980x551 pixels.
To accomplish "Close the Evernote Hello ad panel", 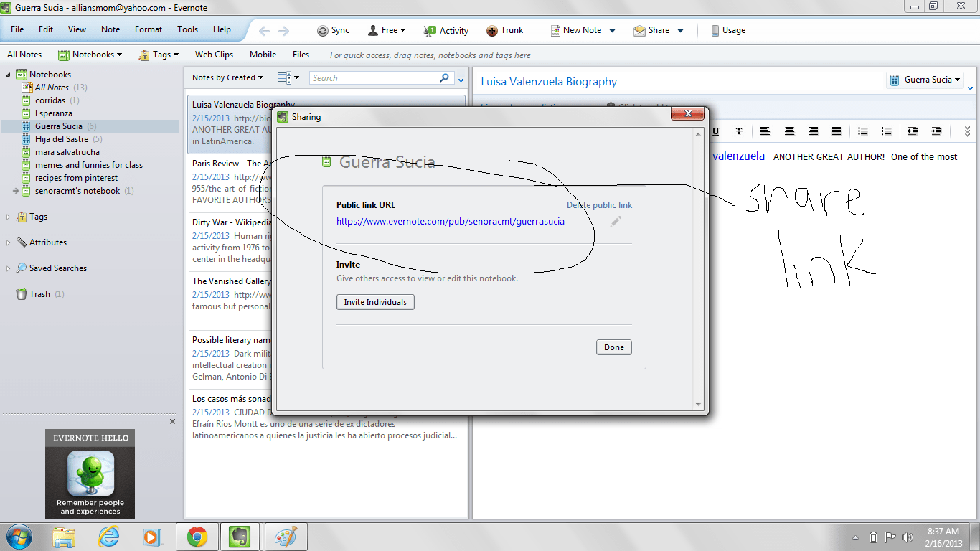I will (x=172, y=422).
